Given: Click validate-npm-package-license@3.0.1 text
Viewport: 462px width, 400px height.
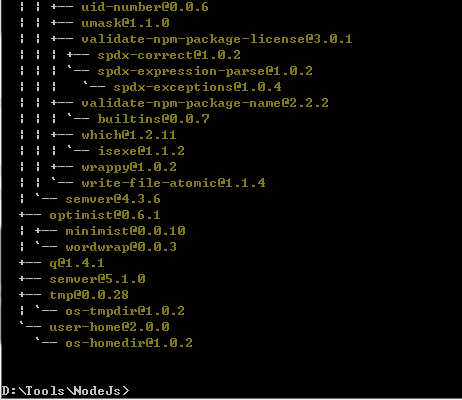Looking at the screenshot, I should tap(217, 39).
